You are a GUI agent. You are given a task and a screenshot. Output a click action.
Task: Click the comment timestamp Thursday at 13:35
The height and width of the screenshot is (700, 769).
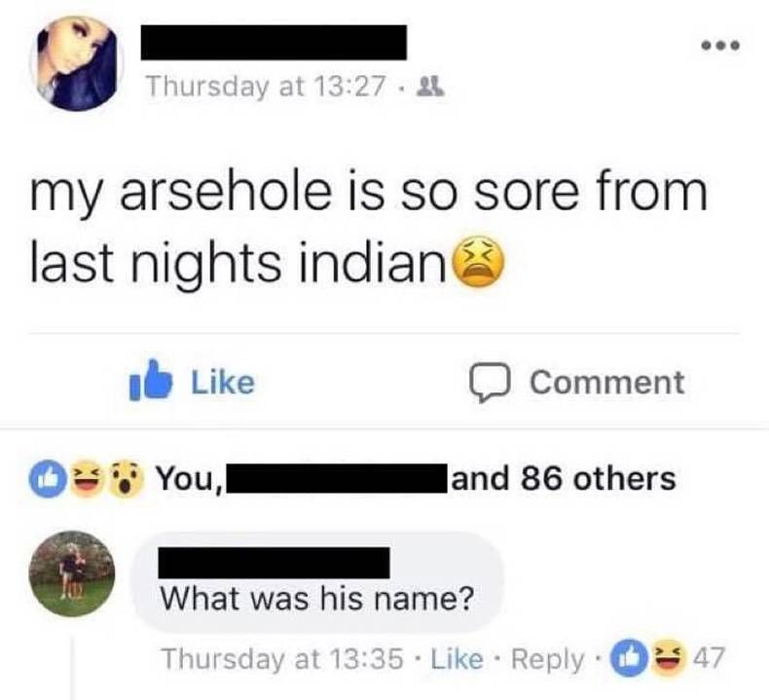click(283, 659)
